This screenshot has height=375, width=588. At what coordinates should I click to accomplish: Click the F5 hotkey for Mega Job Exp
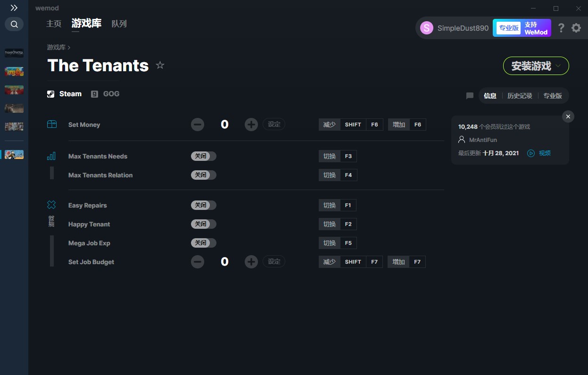(348, 243)
